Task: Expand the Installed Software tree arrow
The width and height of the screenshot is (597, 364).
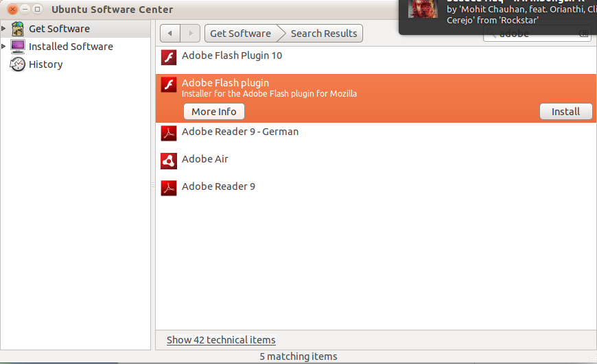Action: coord(3,46)
